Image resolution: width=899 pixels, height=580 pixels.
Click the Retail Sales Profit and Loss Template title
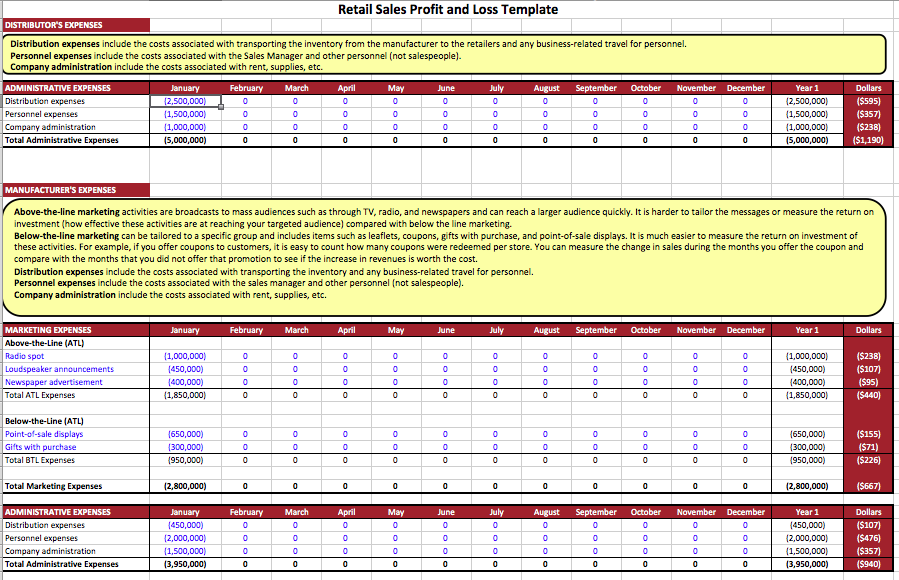(x=448, y=9)
